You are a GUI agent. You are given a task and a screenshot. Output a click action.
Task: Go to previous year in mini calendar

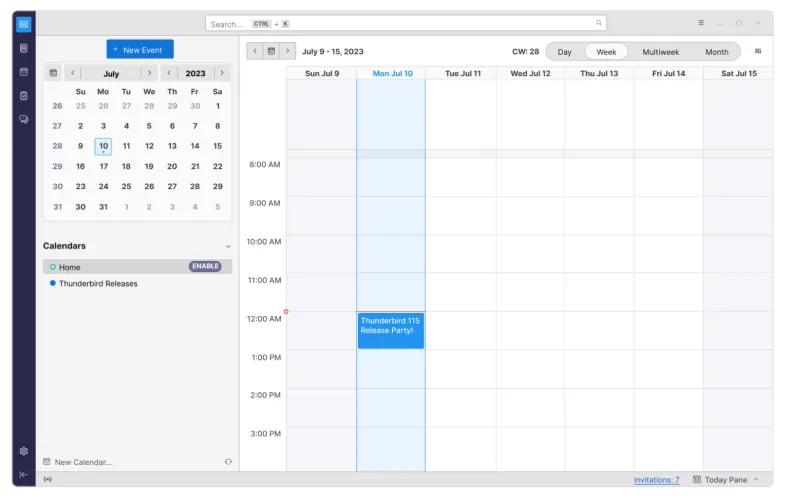[x=170, y=73]
